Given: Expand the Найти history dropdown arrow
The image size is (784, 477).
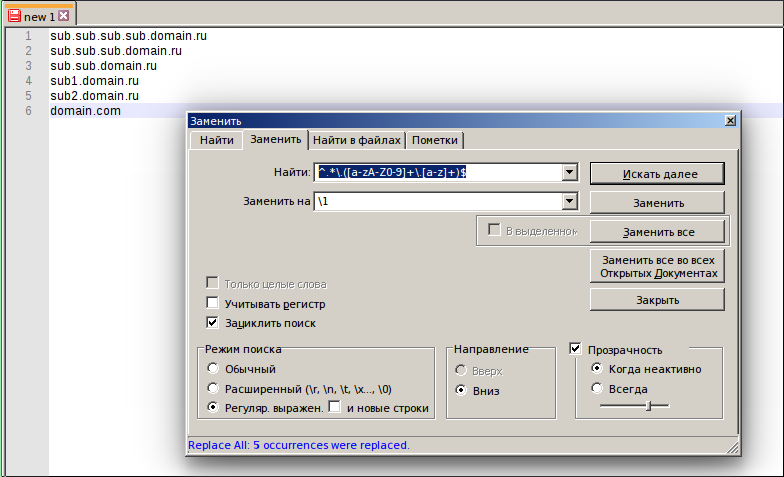Looking at the screenshot, I should (x=569, y=172).
